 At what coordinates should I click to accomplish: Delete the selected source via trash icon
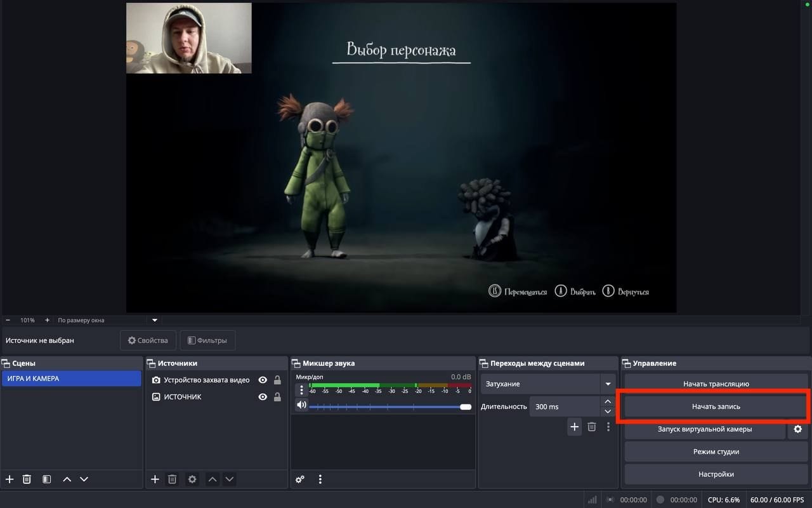click(173, 479)
